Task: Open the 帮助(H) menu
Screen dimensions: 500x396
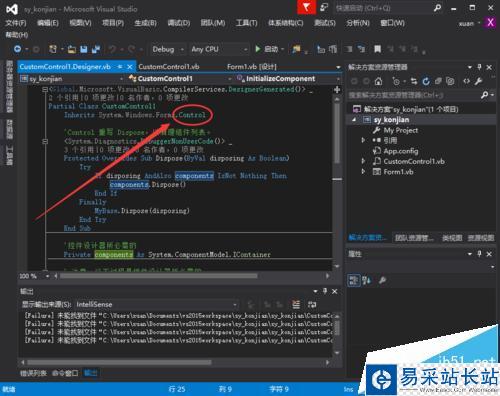Action: [17, 35]
